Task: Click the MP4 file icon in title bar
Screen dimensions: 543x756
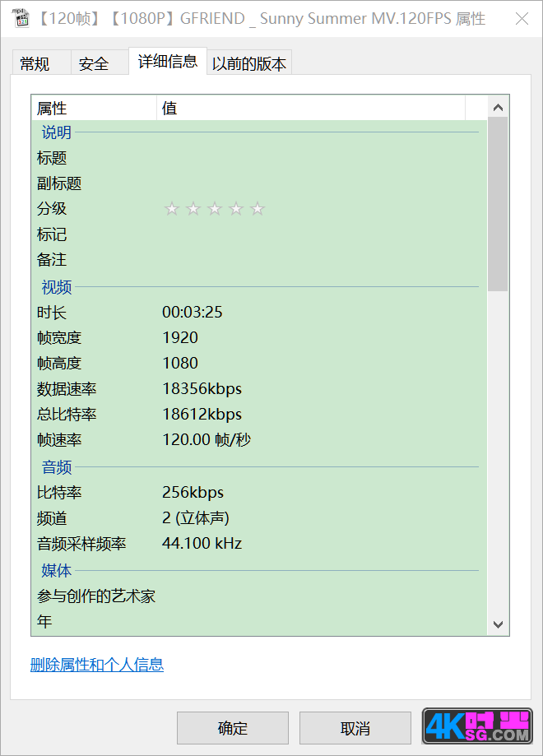Action: (21, 18)
